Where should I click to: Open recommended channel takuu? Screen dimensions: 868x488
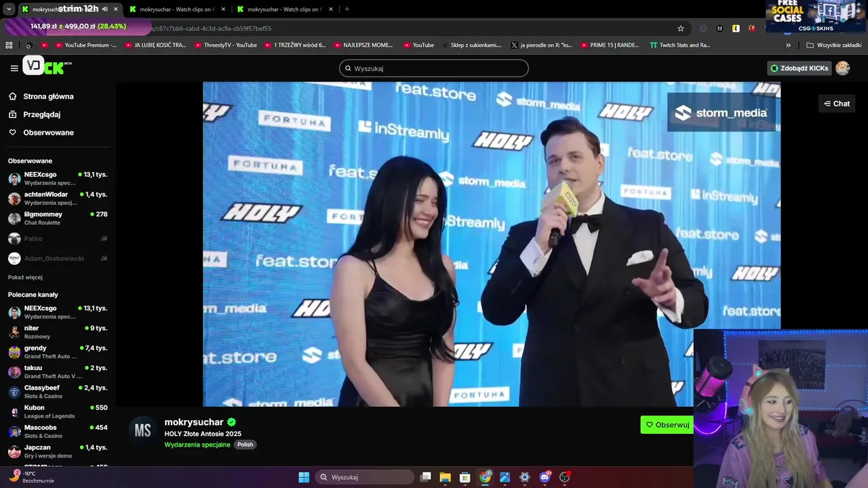pos(58,371)
